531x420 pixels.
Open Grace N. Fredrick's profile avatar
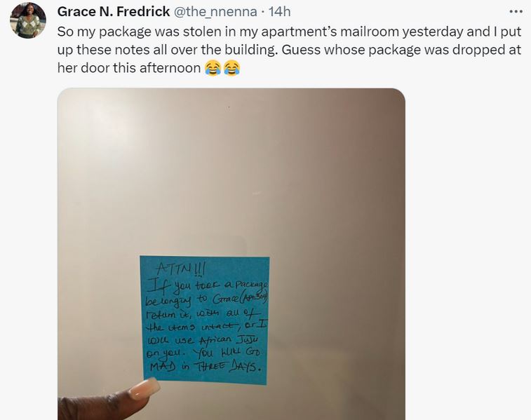pyautogui.click(x=28, y=20)
